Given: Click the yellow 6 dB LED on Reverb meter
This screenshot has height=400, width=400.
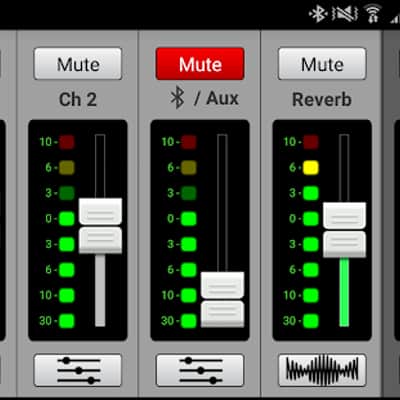Looking at the screenshot, I should [311, 167].
